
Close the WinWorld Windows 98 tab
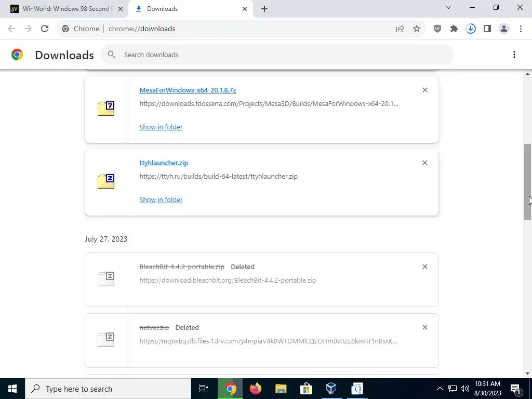[x=120, y=9]
